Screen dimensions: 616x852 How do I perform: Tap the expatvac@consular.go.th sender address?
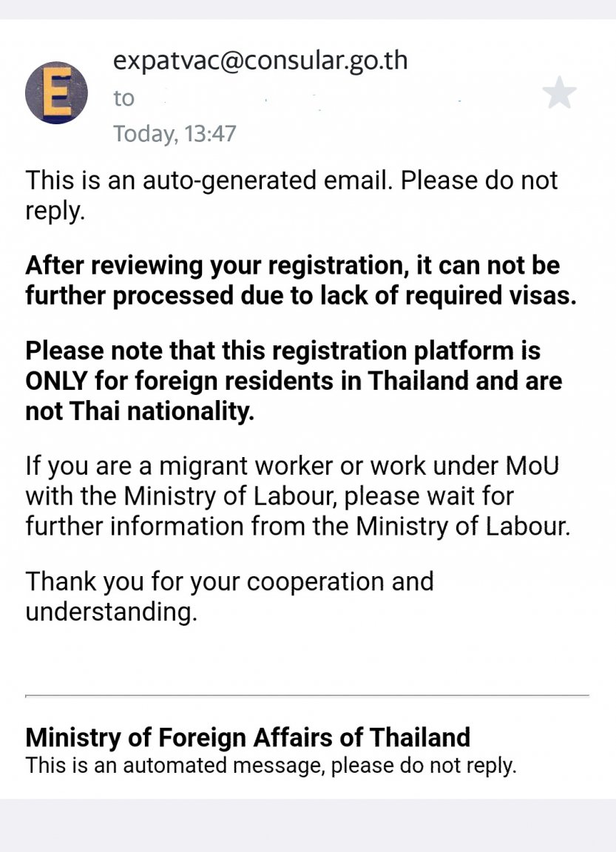point(260,61)
